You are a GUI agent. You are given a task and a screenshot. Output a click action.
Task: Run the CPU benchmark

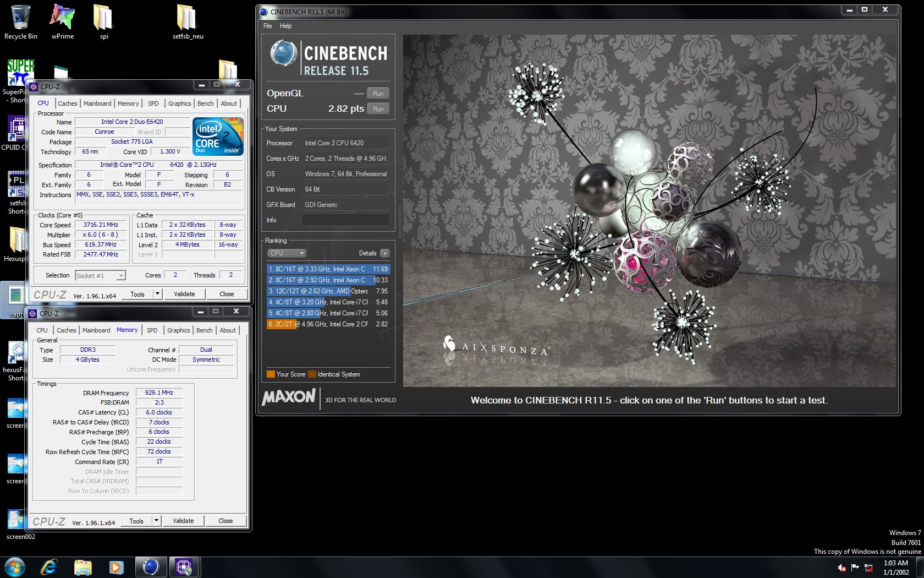[x=378, y=108]
